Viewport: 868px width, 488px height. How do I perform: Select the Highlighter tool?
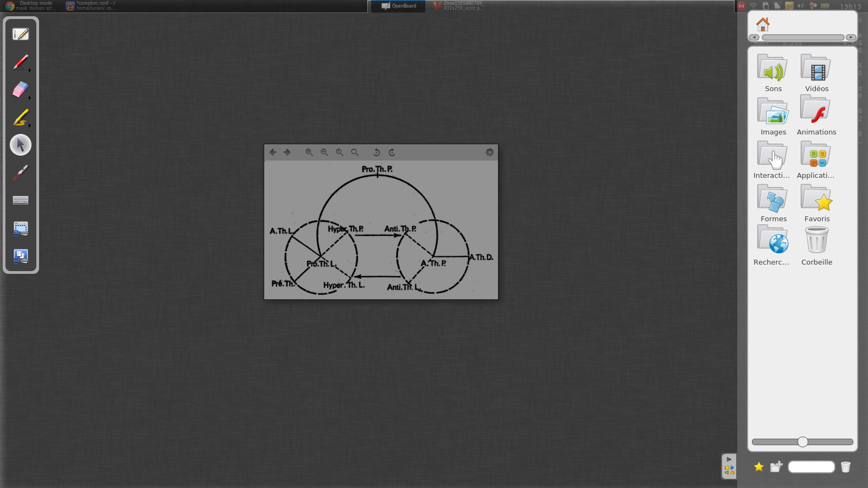(x=20, y=117)
